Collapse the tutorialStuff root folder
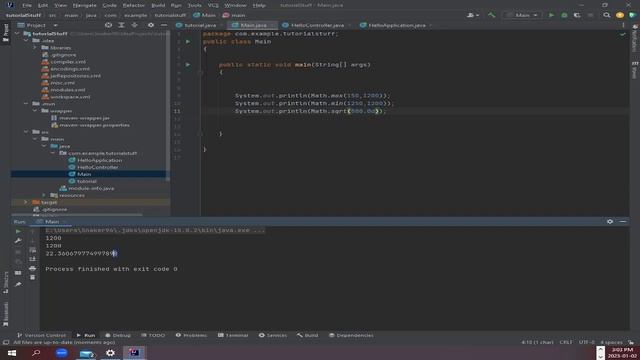The height and width of the screenshot is (360, 640). click(x=18, y=34)
